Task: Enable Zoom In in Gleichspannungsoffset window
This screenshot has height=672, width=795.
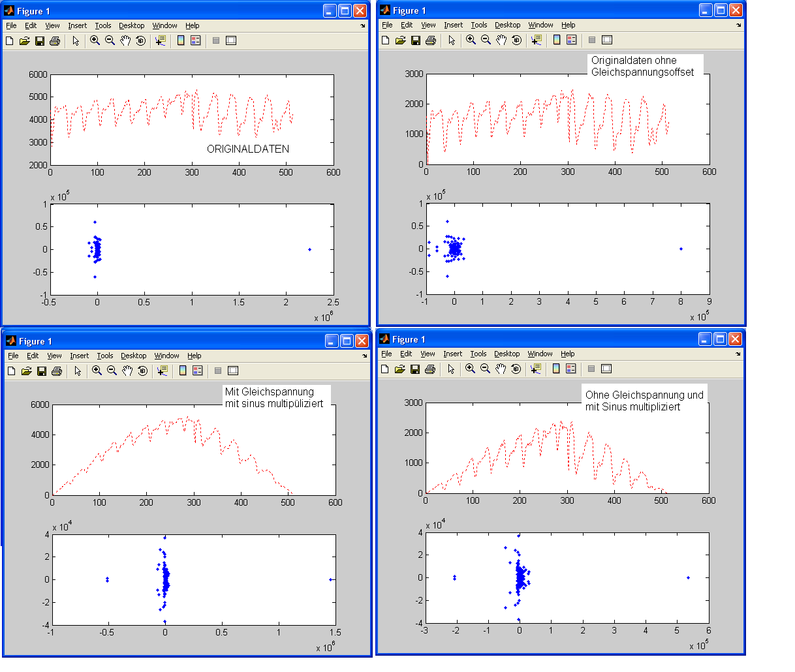Action: [471, 40]
